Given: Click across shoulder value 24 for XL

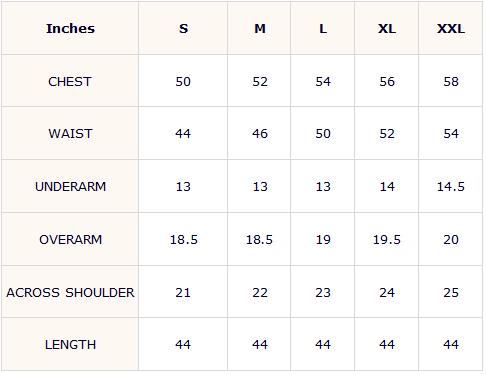Looking at the screenshot, I should point(387,293).
